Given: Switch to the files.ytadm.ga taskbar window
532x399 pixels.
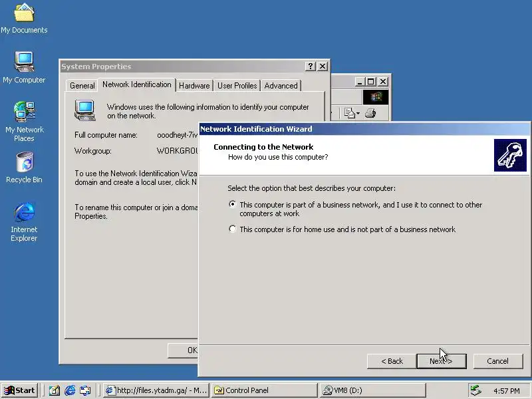Looking at the screenshot, I should click(x=156, y=390).
